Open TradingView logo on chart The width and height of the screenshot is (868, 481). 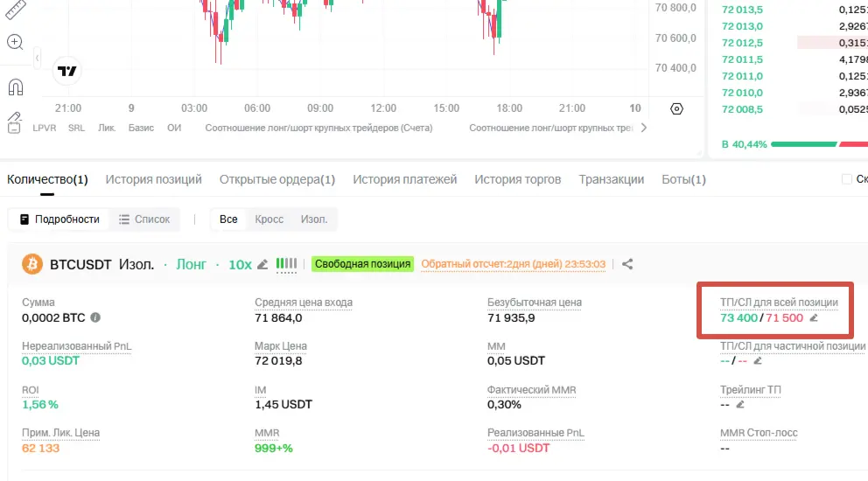coord(67,72)
